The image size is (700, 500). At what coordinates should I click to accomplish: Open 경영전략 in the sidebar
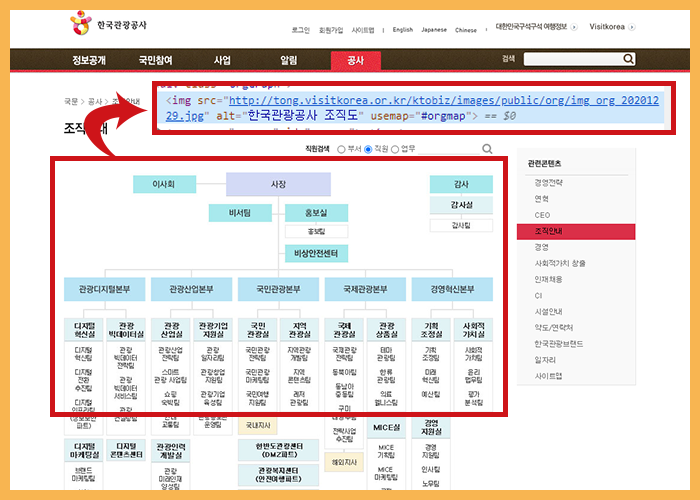pyautogui.click(x=549, y=183)
